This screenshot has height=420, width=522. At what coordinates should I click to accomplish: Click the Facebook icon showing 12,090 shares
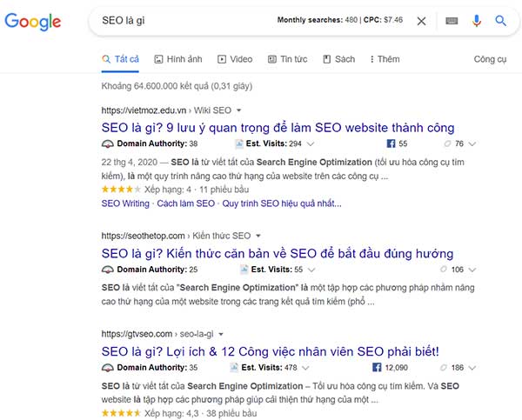(377, 368)
